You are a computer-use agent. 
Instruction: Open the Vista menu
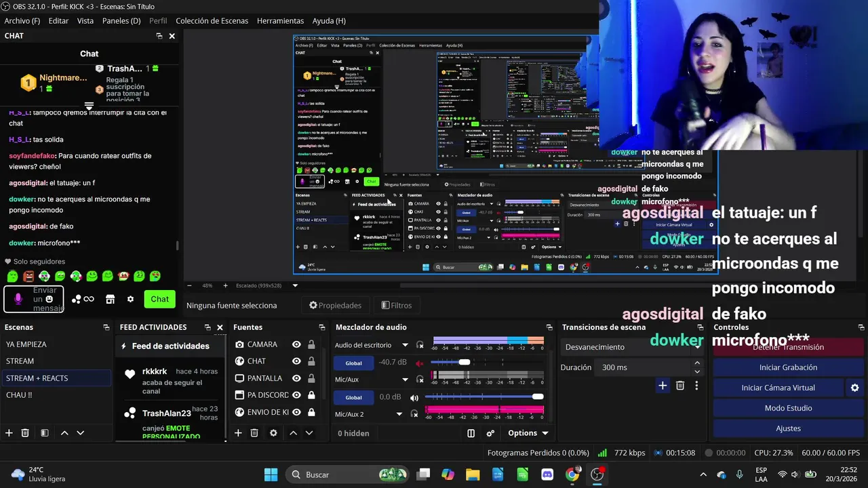85,21
